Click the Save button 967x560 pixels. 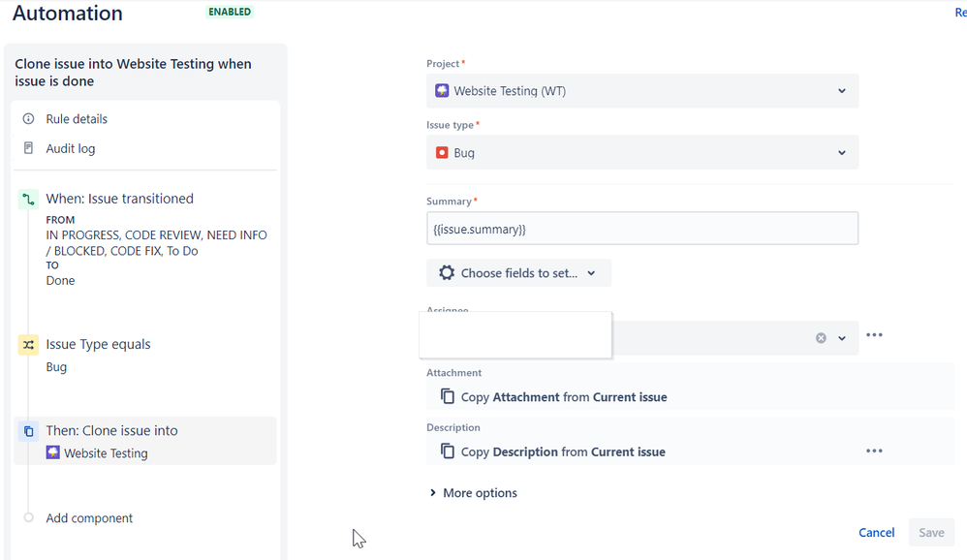(931, 532)
